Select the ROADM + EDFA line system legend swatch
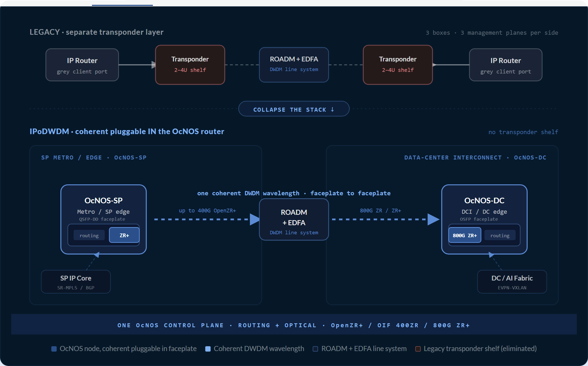Image resolution: width=588 pixels, height=366 pixels. pyautogui.click(x=315, y=349)
